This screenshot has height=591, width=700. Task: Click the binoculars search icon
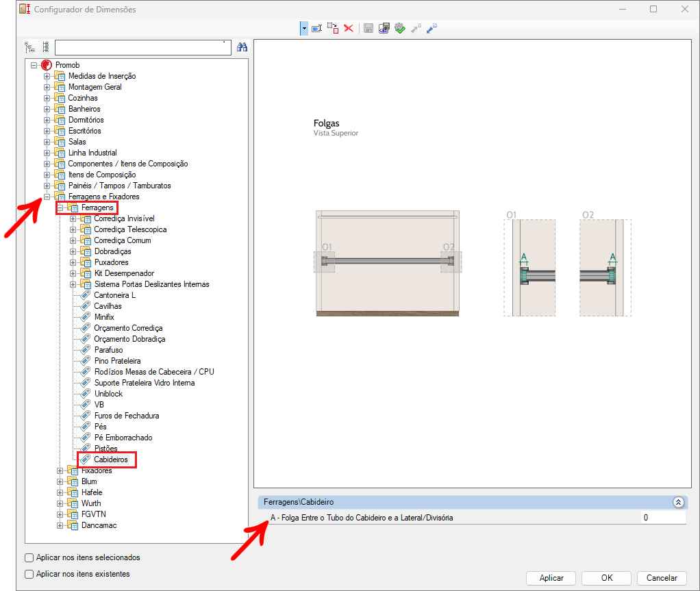point(242,47)
